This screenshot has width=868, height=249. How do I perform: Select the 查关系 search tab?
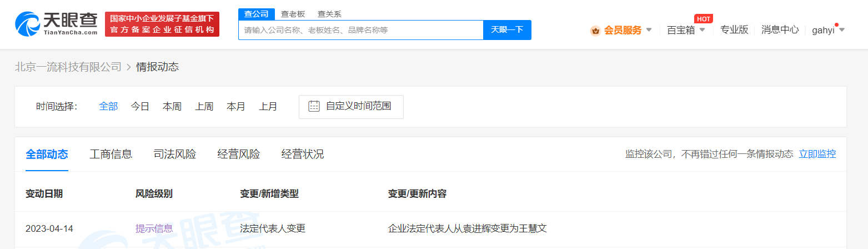click(x=329, y=14)
